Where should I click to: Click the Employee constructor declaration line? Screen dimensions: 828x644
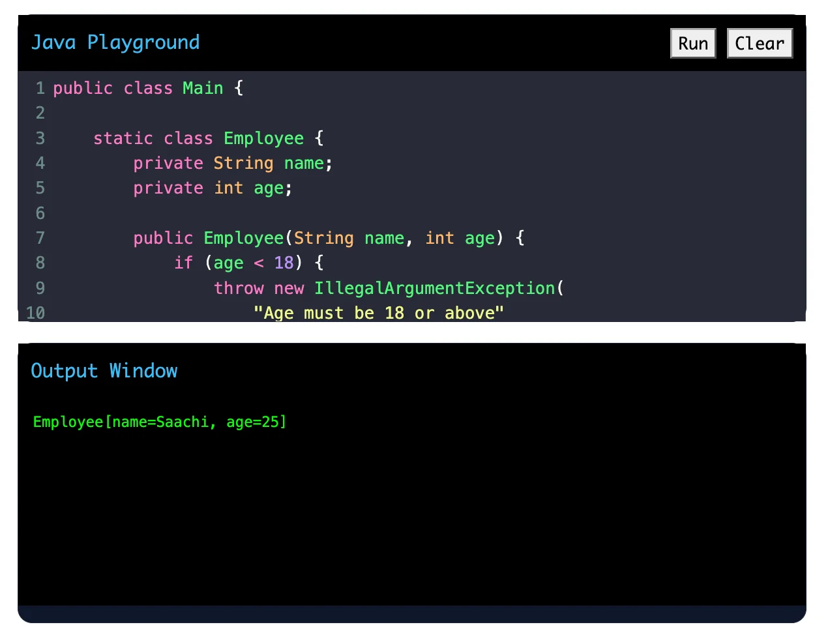click(x=329, y=238)
